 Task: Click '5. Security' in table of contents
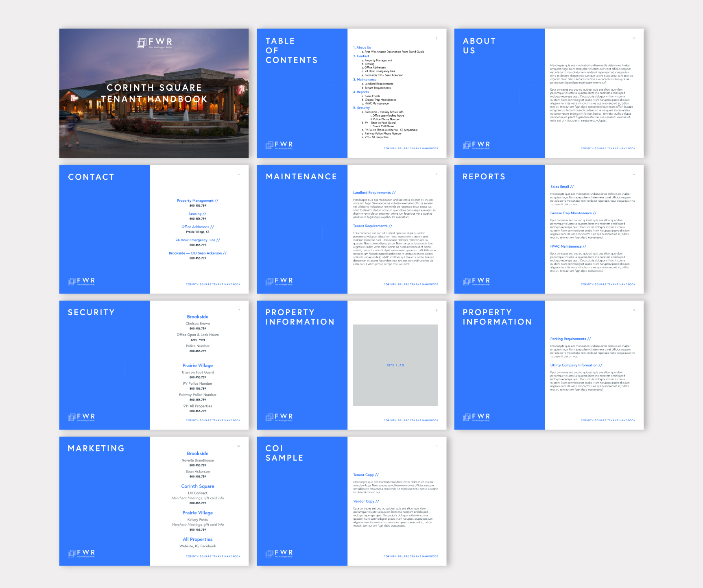pyautogui.click(x=362, y=108)
